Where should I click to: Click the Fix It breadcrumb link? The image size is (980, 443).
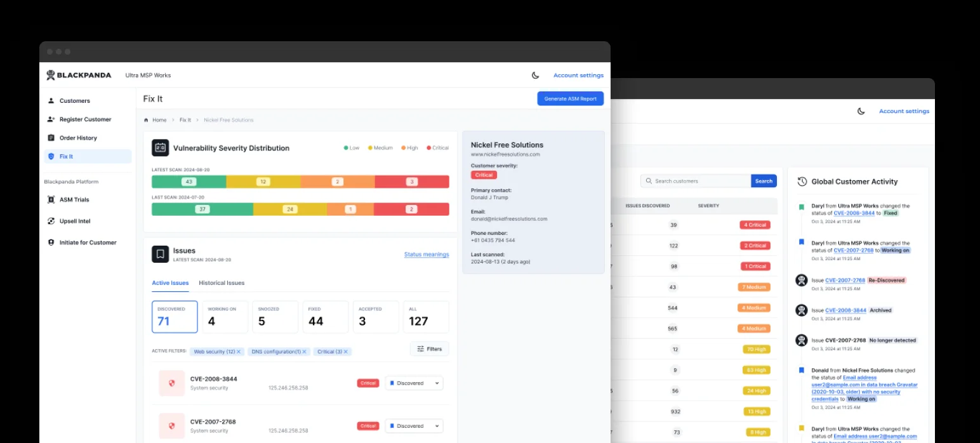click(185, 120)
